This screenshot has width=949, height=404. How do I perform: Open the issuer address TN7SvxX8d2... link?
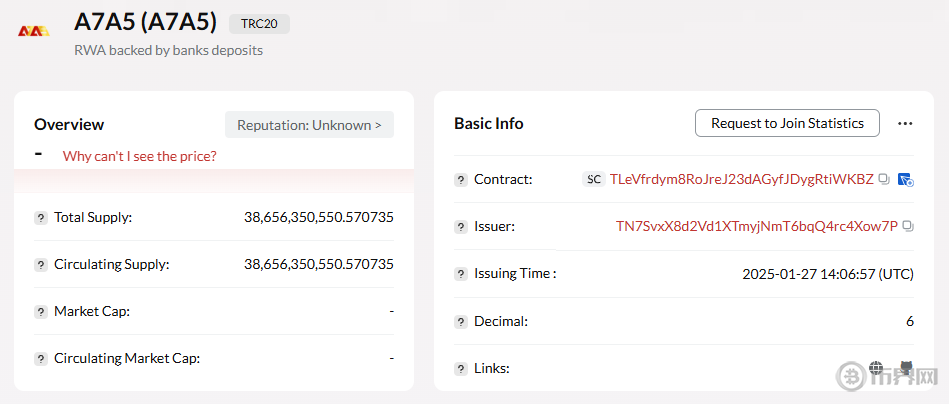(756, 226)
